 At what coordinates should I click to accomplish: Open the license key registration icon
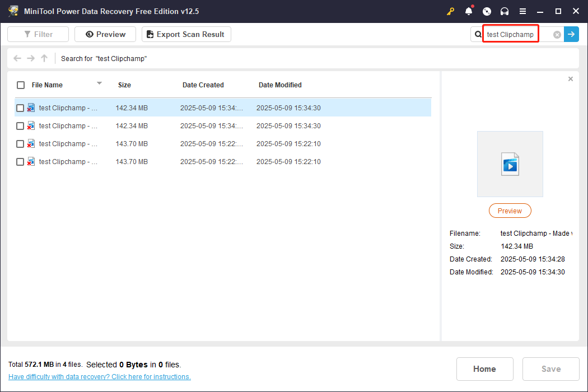click(451, 11)
